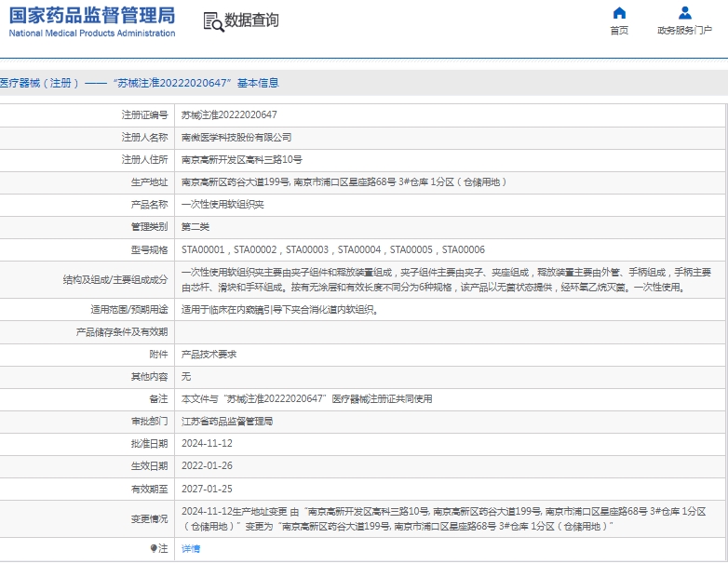Click the 国家药品监督管理局 logo
The image size is (728, 564).
[x=92, y=15]
